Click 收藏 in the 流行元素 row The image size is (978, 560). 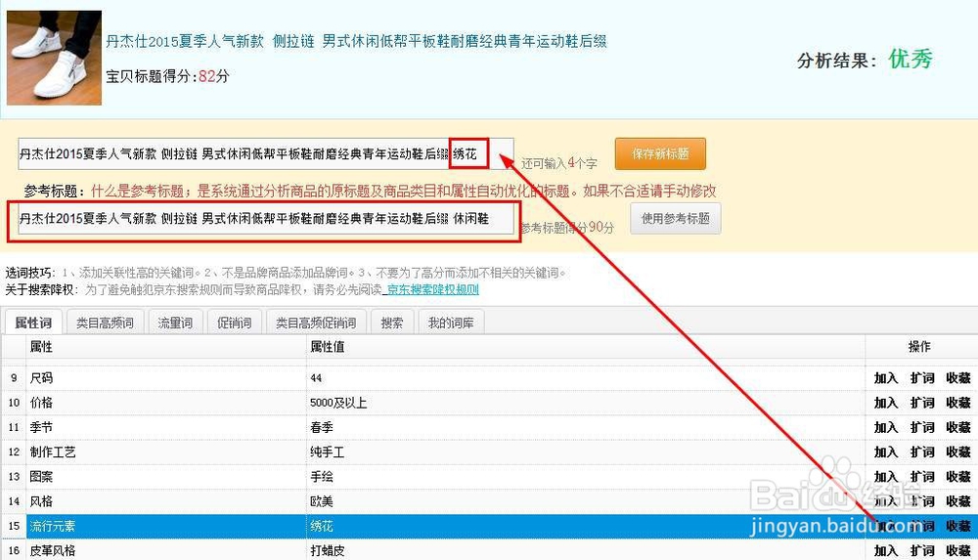click(x=958, y=526)
